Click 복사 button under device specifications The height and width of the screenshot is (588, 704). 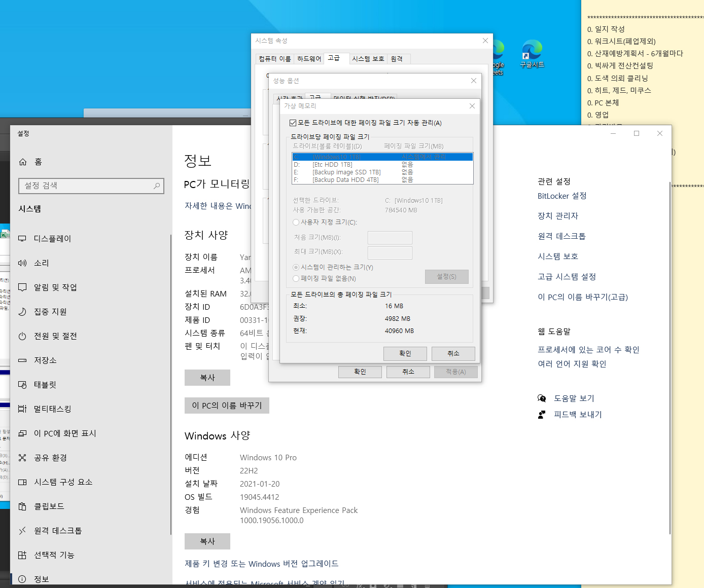pos(207,378)
